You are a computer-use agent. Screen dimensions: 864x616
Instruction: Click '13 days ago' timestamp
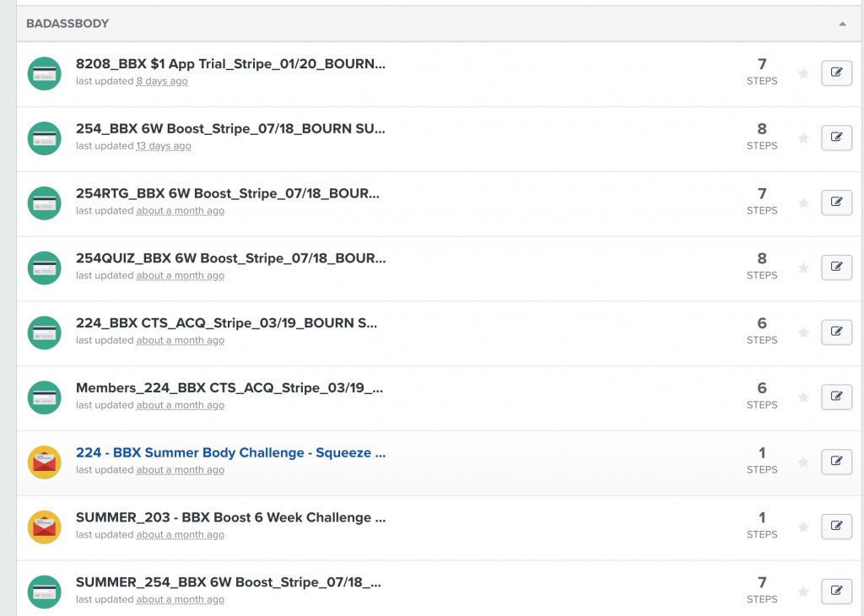tap(164, 146)
